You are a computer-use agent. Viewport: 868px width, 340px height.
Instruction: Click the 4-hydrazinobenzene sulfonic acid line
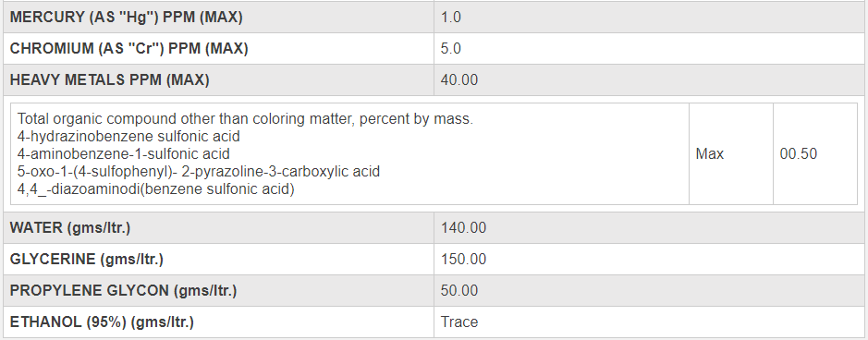click(x=128, y=136)
